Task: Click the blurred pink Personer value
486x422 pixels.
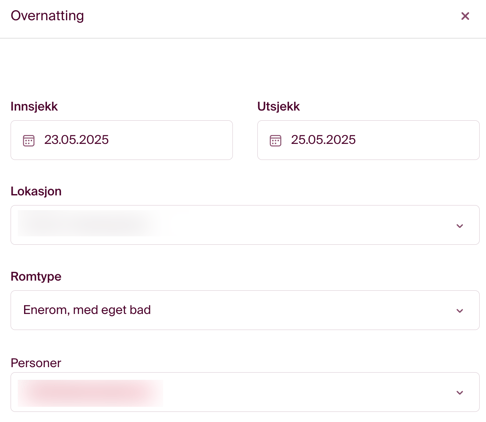Action: 90,393
